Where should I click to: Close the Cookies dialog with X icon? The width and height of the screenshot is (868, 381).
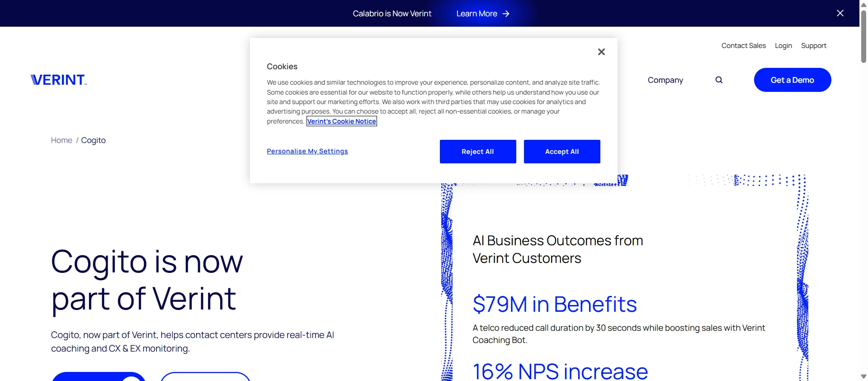click(601, 52)
